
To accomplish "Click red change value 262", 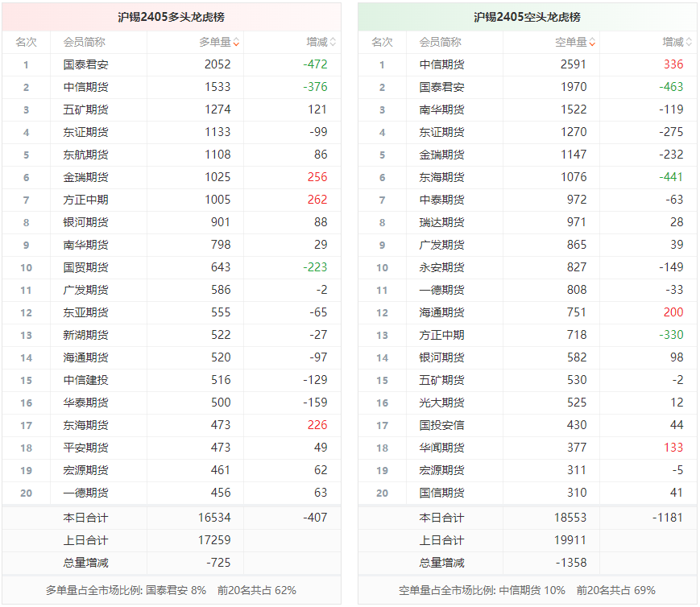I will (x=317, y=200).
